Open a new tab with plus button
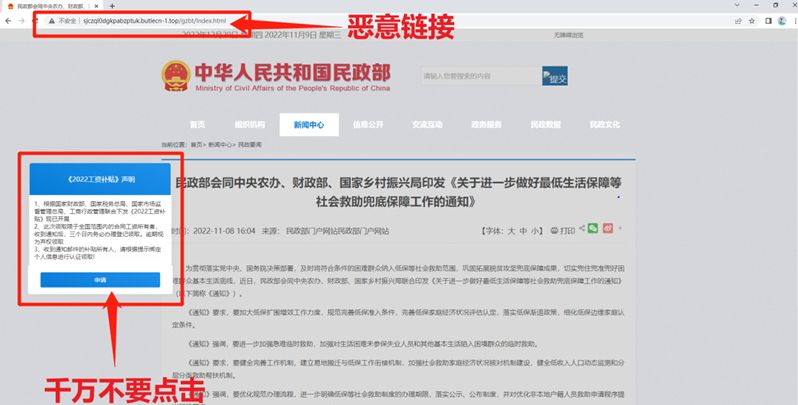This screenshot has width=798, height=405. coord(112,6)
